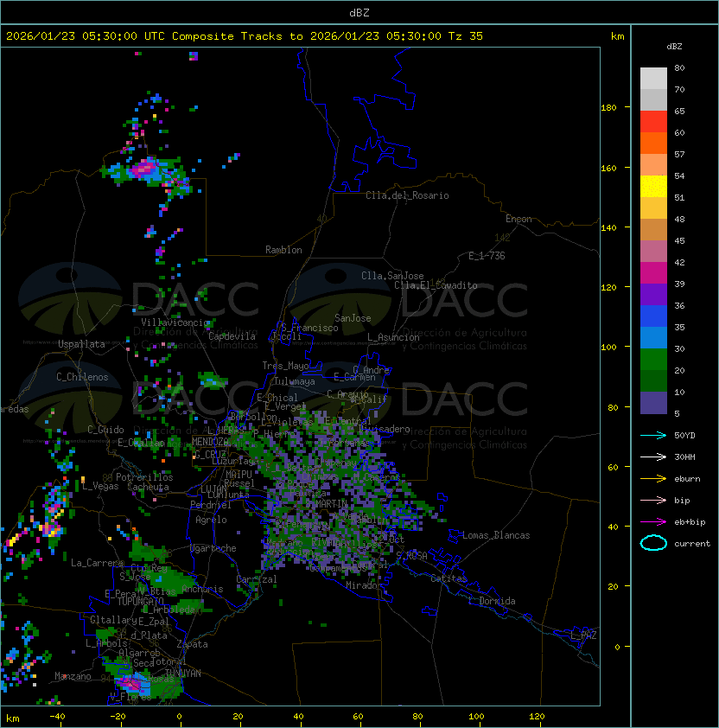Click the magenta eb+bip arrow legend icon
This screenshot has height=728, width=719.
point(653,522)
